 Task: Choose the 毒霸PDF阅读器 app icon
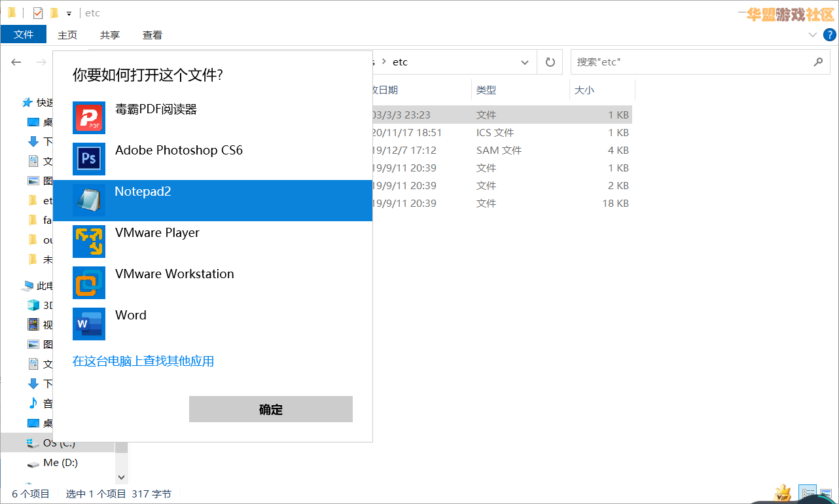(89, 118)
